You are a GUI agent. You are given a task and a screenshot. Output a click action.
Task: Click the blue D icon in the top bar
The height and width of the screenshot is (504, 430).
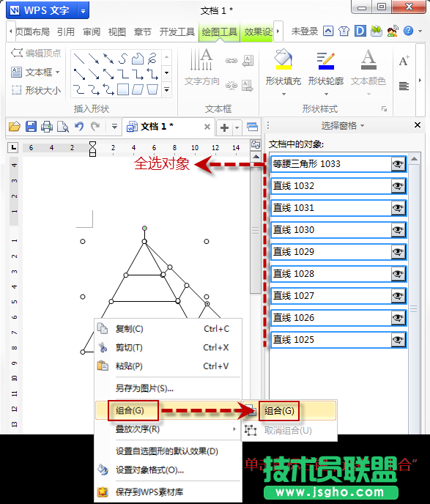pyautogui.click(x=360, y=31)
